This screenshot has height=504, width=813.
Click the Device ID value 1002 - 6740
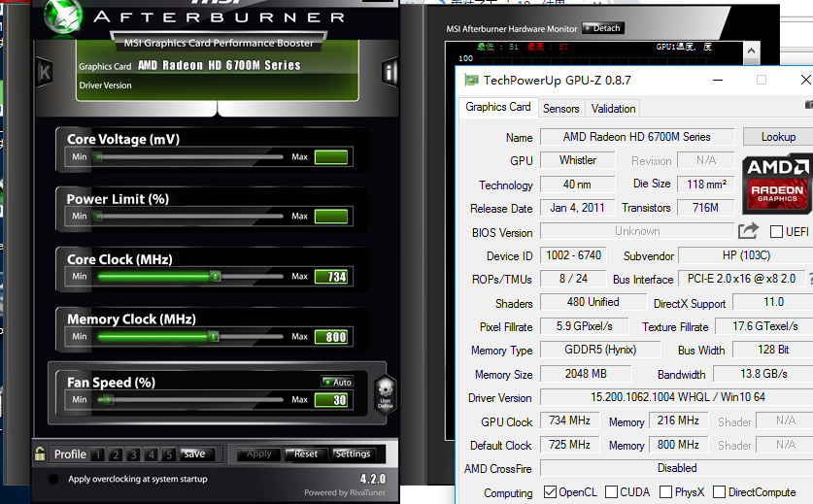coord(573,255)
